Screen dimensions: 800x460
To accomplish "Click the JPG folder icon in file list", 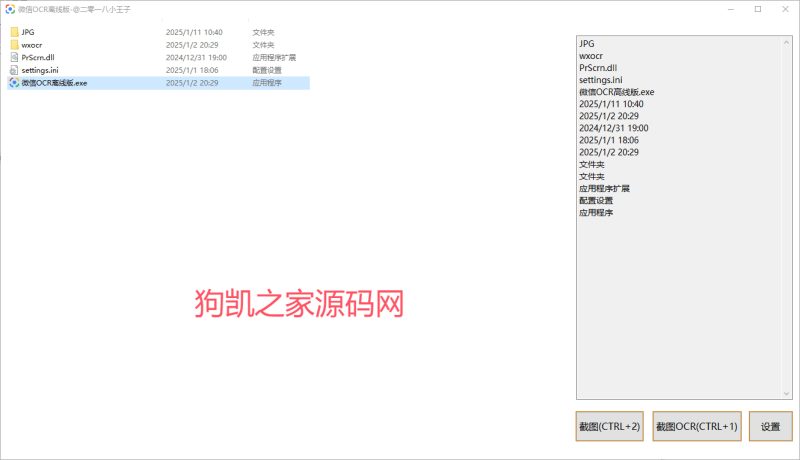I will (14, 32).
